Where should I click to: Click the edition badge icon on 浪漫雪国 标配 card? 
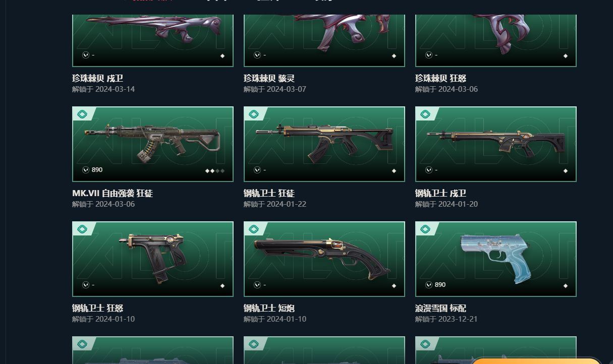click(425, 229)
